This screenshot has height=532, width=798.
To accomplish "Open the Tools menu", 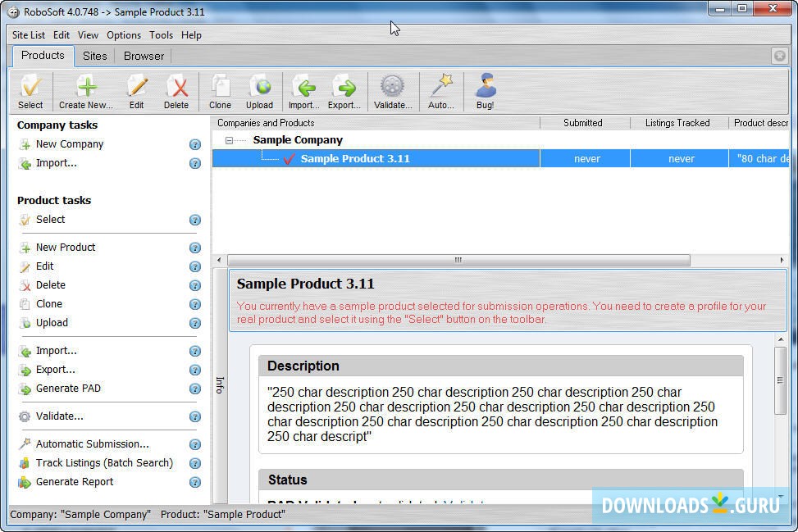I will [x=161, y=35].
